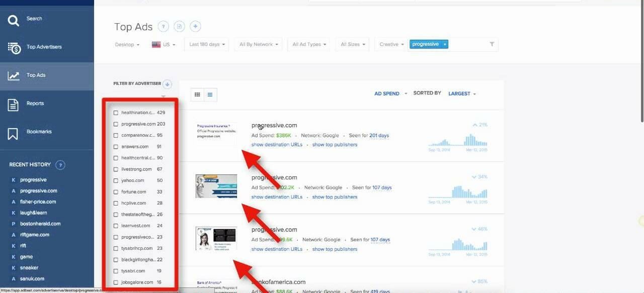Remove the progressive keyword tag
The width and height of the screenshot is (644, 293).
click(x=445, y=44)
